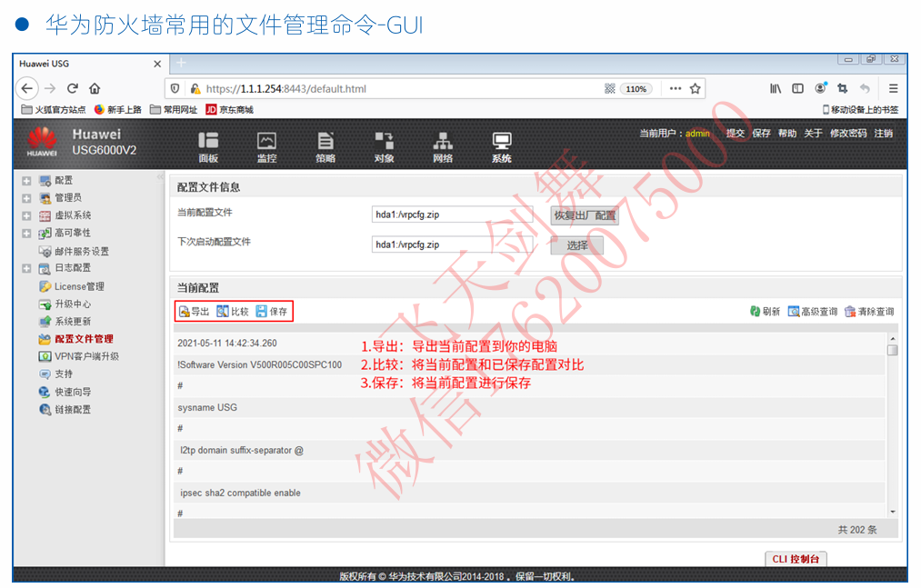The image size is (921, 588).
Task: Select 链接配置 in the sidebar
Action: [65, 410]
